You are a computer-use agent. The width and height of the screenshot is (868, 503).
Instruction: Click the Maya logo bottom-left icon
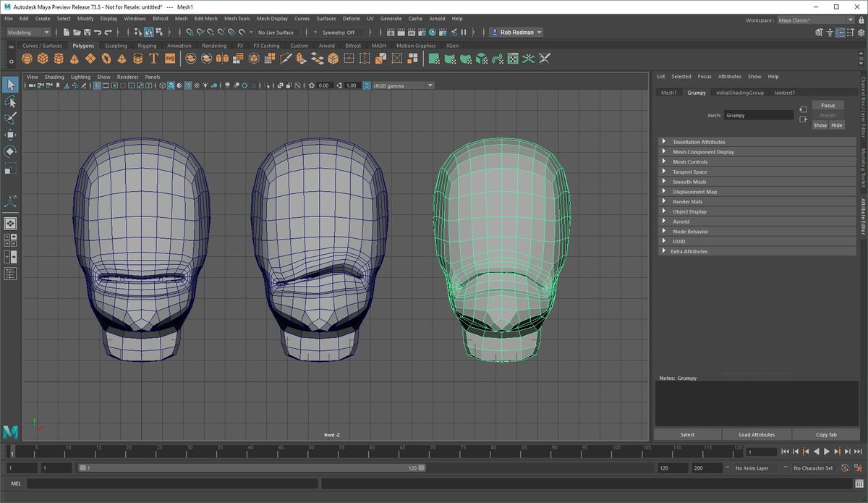click(x=10, y=432)
